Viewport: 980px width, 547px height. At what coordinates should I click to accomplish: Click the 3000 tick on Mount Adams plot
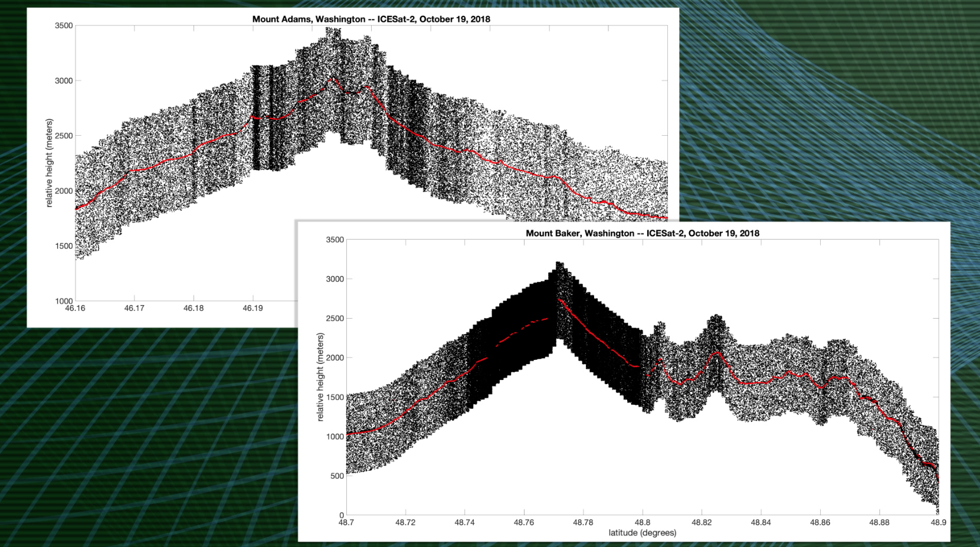point(64,81)
